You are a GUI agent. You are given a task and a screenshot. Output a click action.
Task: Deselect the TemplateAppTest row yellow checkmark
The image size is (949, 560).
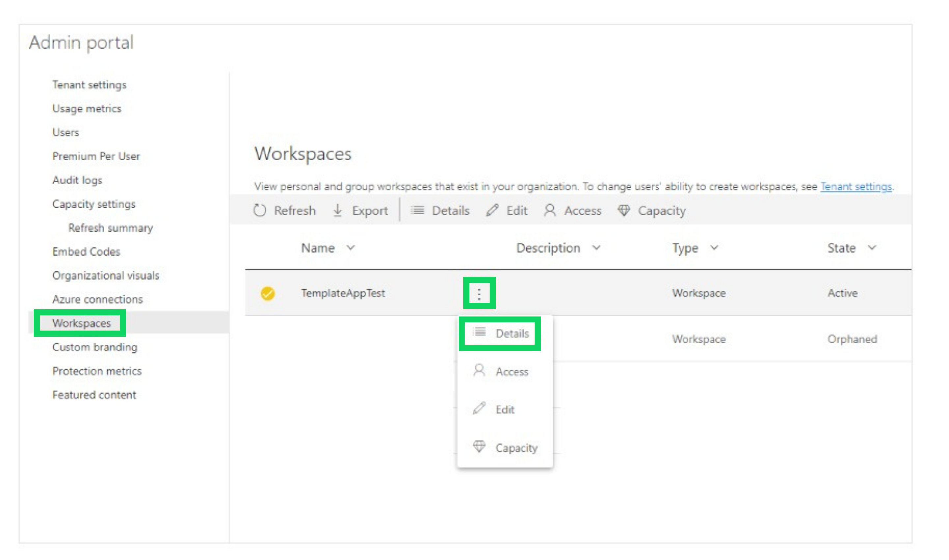coord(268,294)
